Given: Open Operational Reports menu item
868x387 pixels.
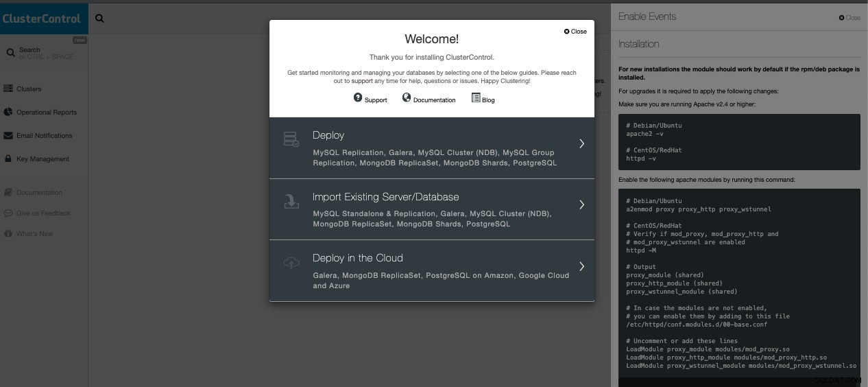Looking at the screenshot, I should 47,113.
